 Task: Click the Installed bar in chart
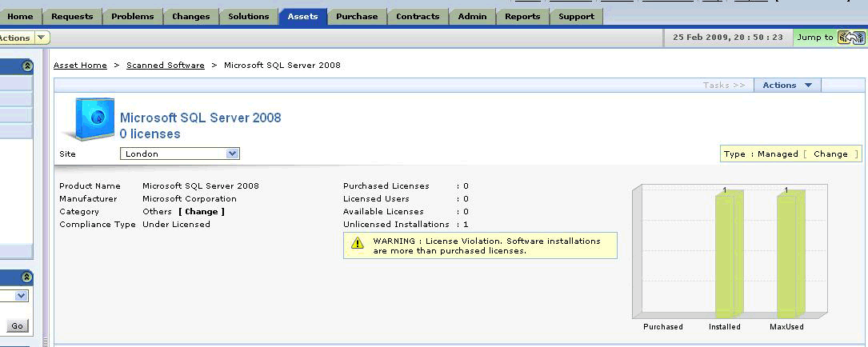729,254
